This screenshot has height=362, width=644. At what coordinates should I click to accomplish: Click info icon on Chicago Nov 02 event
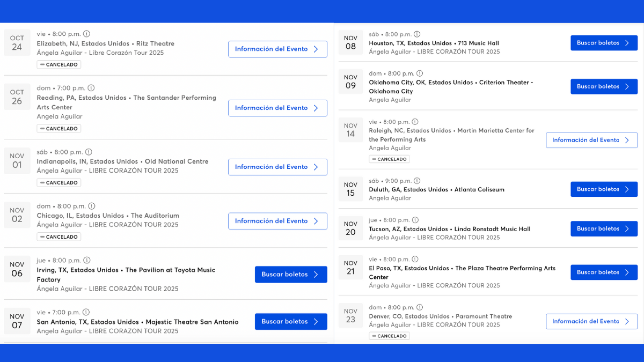point(92,206)
